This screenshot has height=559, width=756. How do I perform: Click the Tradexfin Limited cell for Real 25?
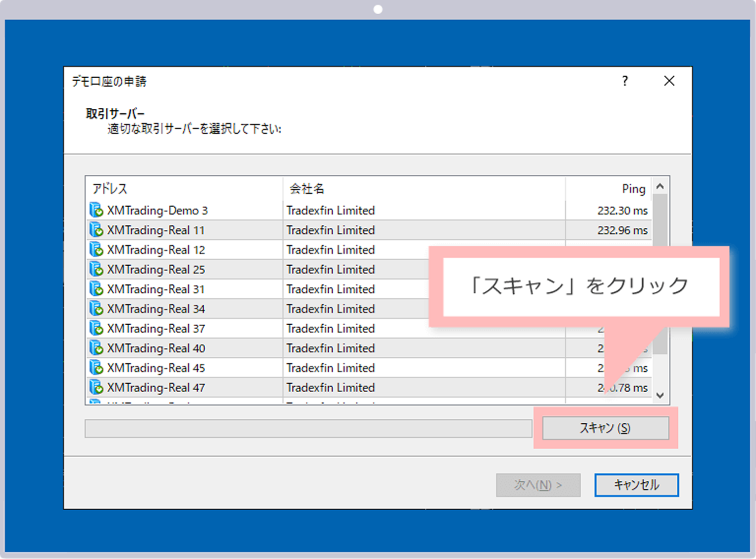(x=331, y=270)
